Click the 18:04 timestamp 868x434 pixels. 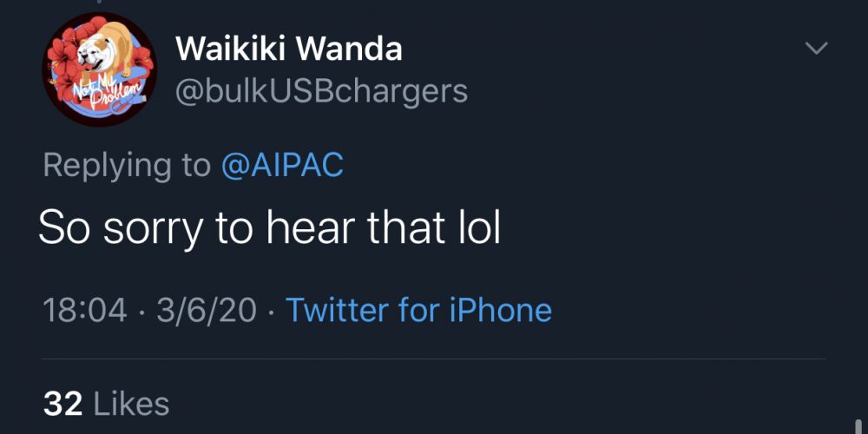point(83,310)
